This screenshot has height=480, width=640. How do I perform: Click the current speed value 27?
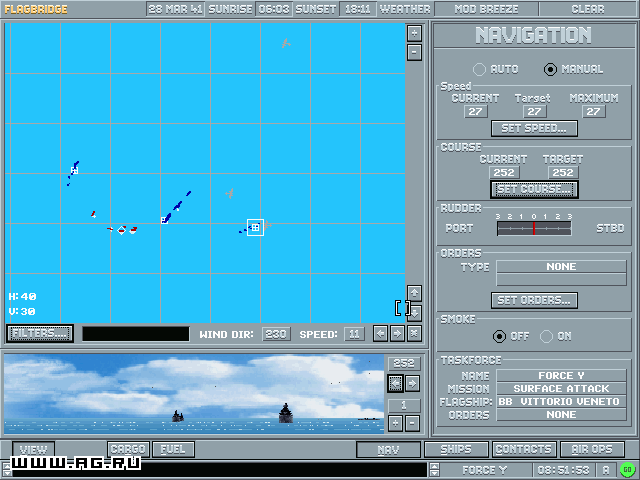click(476, 111)
